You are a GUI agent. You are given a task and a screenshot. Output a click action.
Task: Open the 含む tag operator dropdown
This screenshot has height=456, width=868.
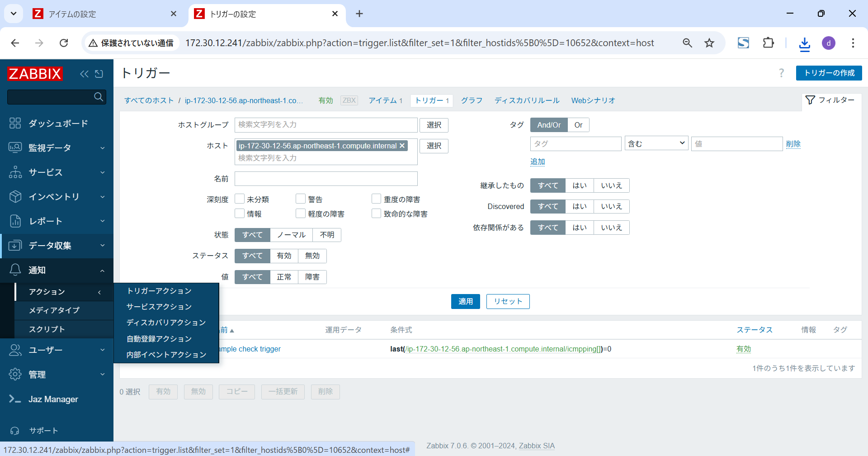tap(656, 144)
